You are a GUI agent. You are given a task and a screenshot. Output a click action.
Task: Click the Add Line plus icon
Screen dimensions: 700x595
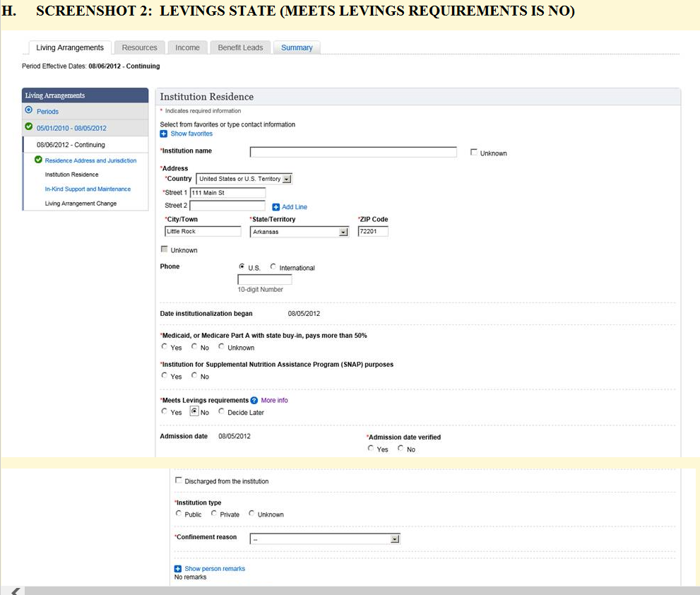tap(276, 207)
